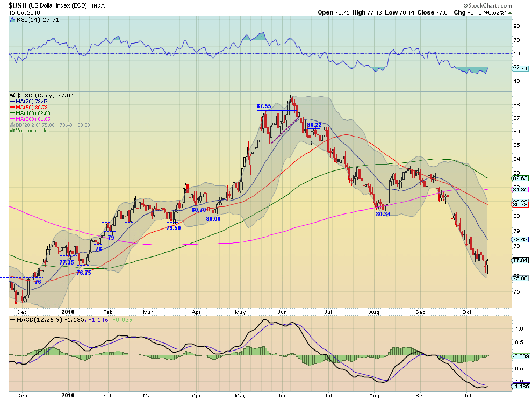The image size is (532, 400).
Task: Click the 'MACD(12,26,9)' indicator label
Action: coord(39,319)
